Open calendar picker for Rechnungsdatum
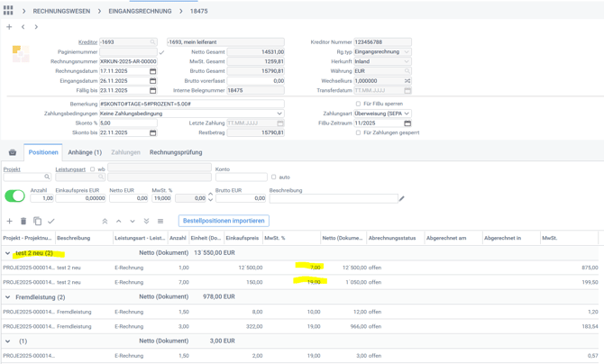 click(x=152, y=71)
